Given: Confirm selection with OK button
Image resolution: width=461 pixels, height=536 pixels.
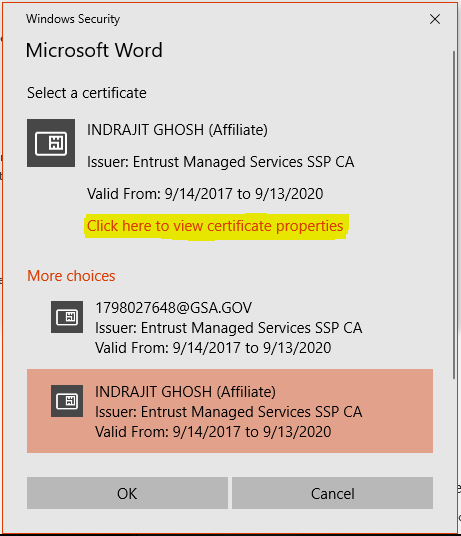Looking at the screenshot, I should [x=127, y=493].
